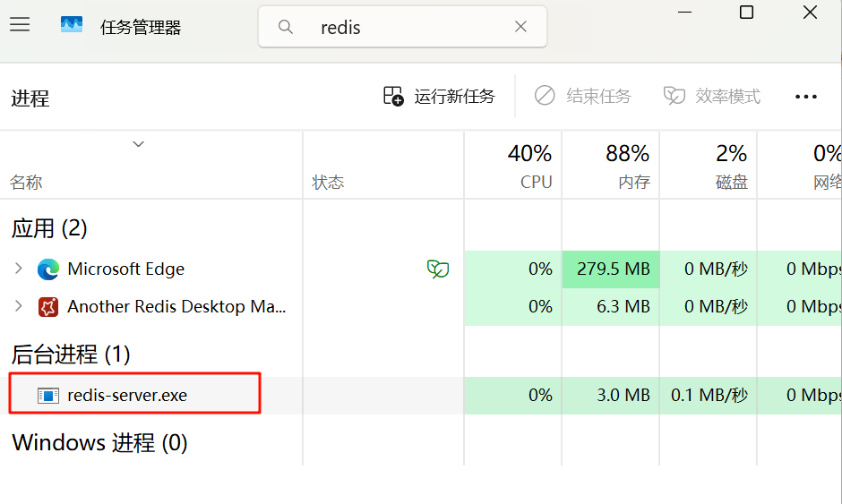The image size is (842, 504).
Task: Click Run new task button
Action: click(439, 96)
